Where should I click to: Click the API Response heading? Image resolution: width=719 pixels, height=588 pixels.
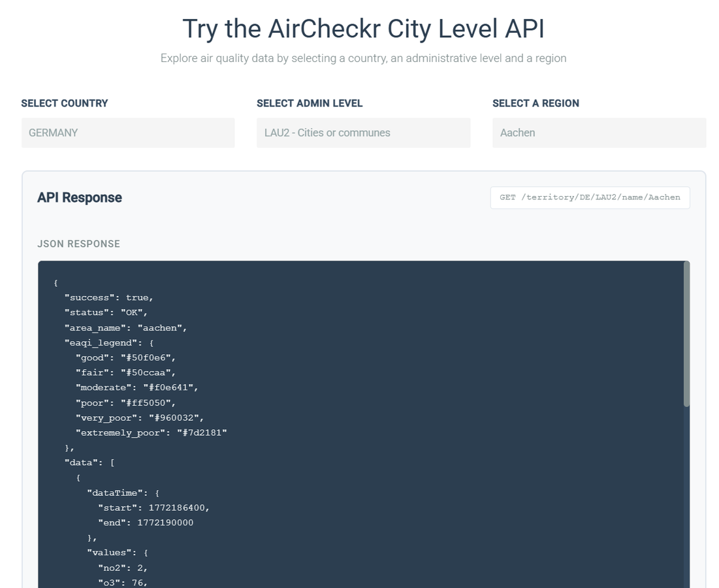(x=79, y=197)
